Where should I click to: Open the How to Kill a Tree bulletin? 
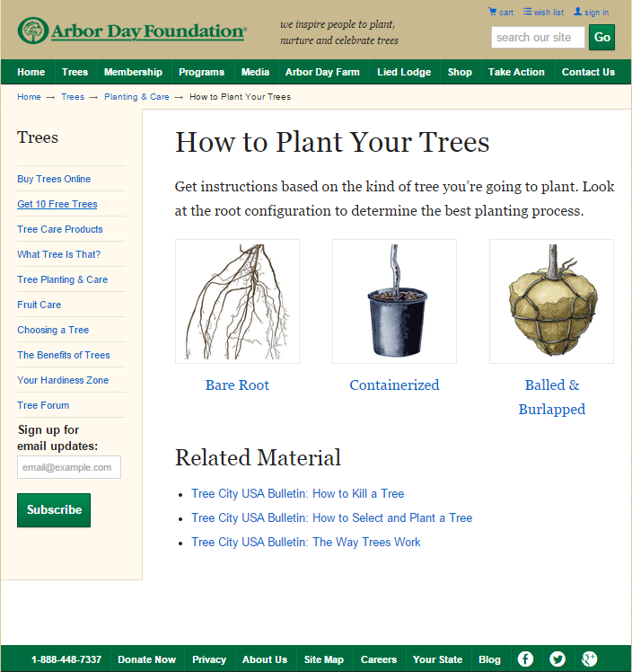(297, 493)
